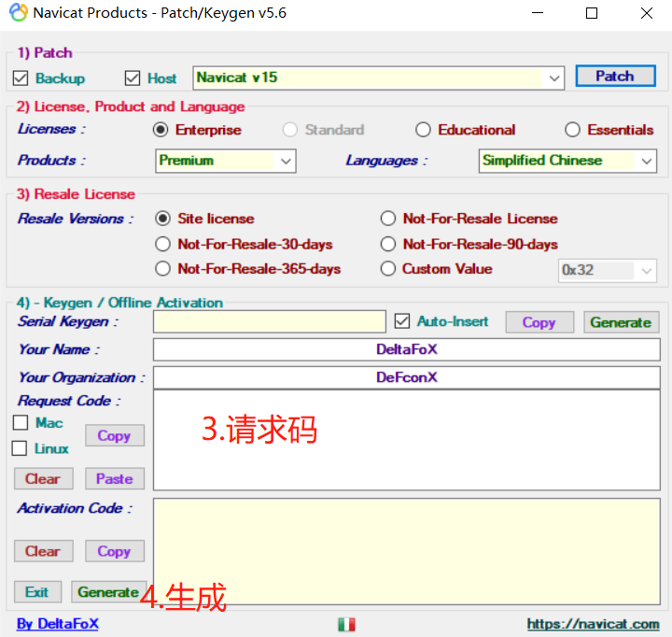Clear the request code field
Screen dimensions: 672x637
pyautogui.click(x=43, y=479)
